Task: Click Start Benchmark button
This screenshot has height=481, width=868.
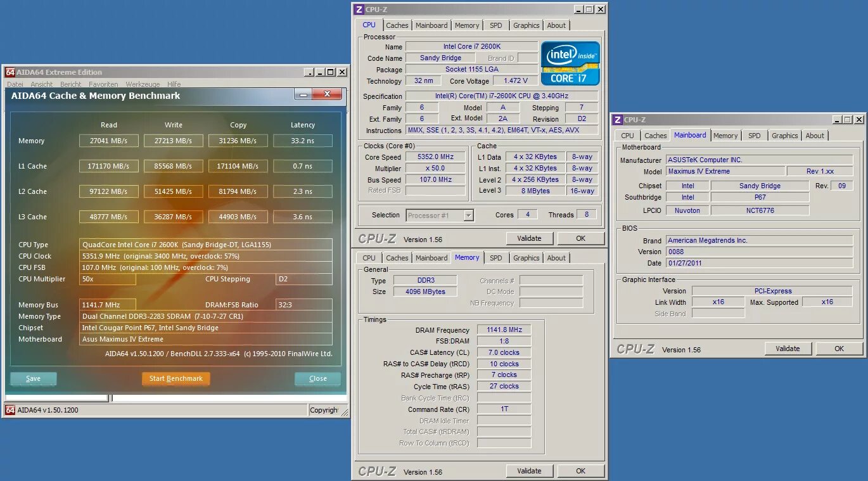Action: [176, 379]
